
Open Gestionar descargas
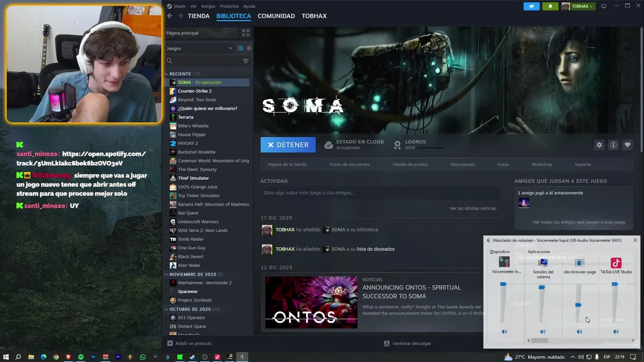click(407, 343)
